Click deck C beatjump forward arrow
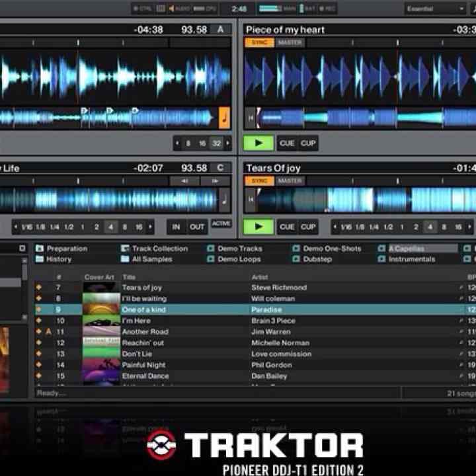476x476 pixels. point(215,181)
